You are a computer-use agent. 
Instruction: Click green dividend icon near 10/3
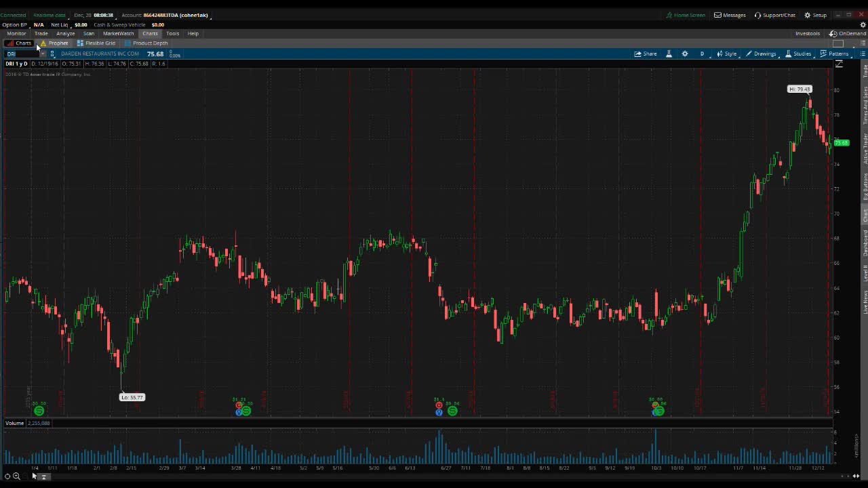tap(658, 411)
